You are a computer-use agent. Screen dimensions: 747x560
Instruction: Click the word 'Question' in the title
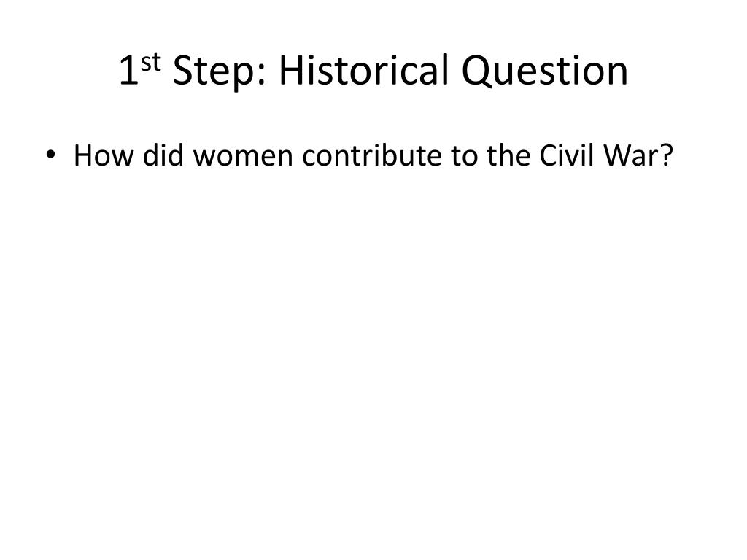click(x=545, y=71)
